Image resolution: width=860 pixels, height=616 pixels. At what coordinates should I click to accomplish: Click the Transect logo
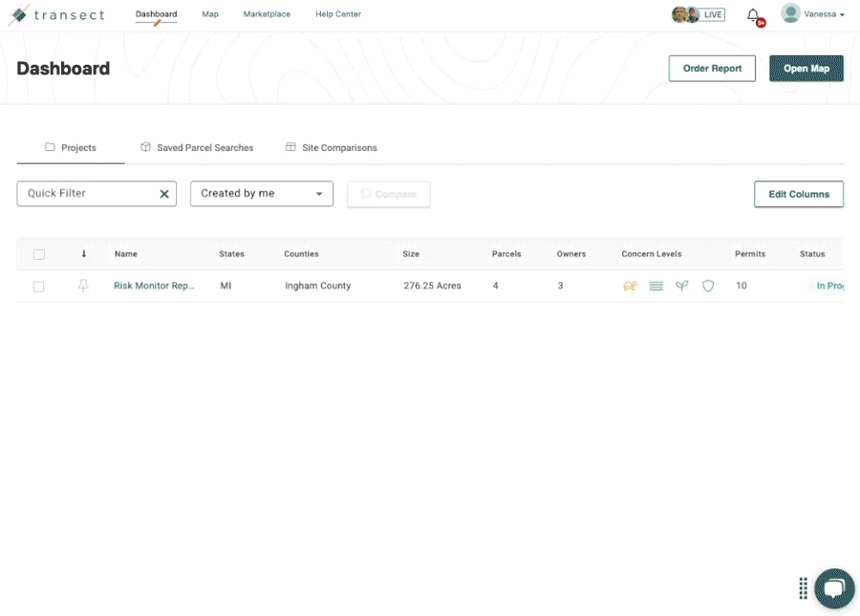pyautogui.click(x=56, y=14)
